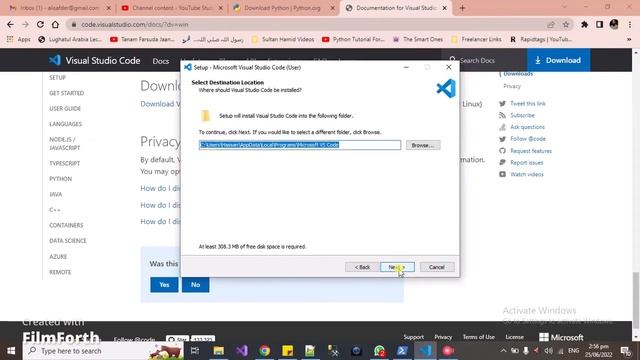Open the Docs link in the site navigation
The width and height of the screenshot is (640, 360).
click(160, 61)
